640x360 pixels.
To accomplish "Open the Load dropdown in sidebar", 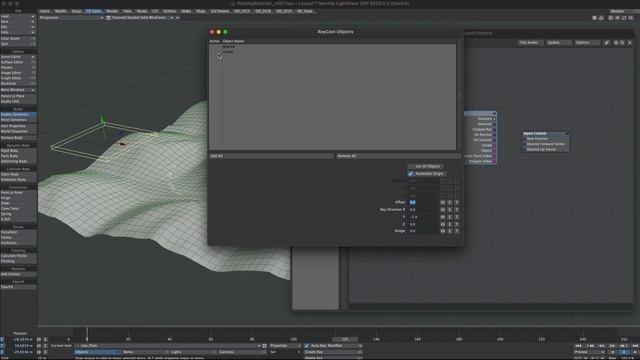I will [x=18, y=16].
